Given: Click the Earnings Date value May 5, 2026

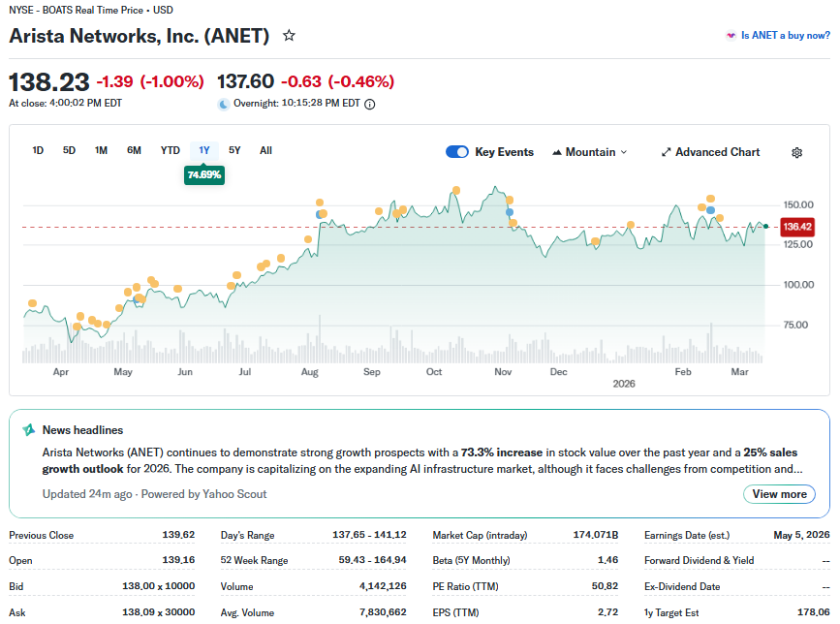Looking at the screenshot, I should tap(801, 535).
